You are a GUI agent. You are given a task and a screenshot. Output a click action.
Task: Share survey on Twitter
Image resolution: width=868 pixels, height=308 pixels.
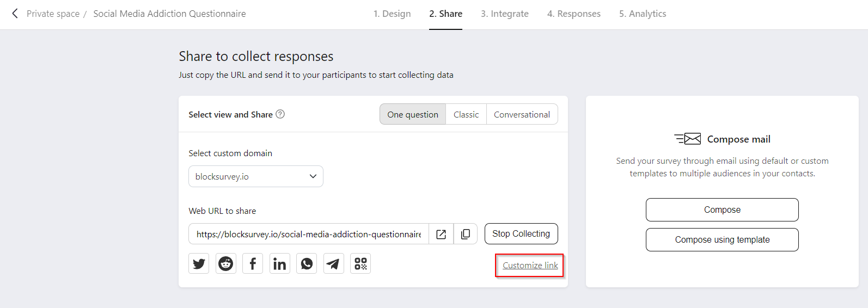pyautogui.click(x=199, y=264)
